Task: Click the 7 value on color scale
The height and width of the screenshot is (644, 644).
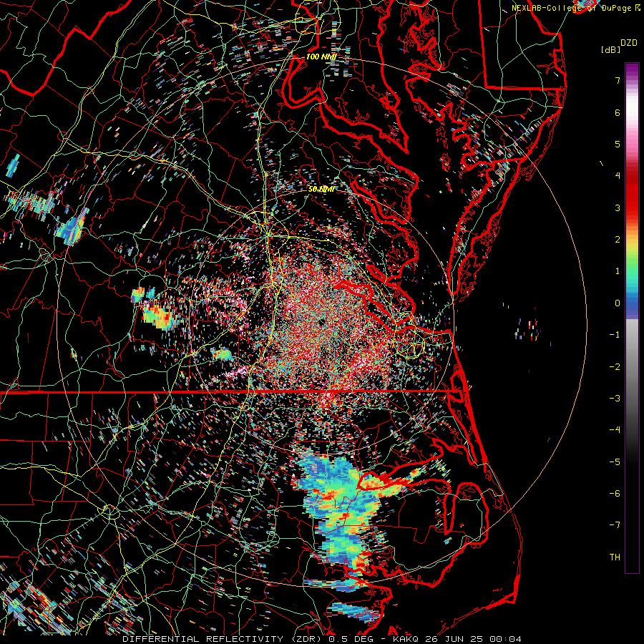Action: tap(618, 80)
